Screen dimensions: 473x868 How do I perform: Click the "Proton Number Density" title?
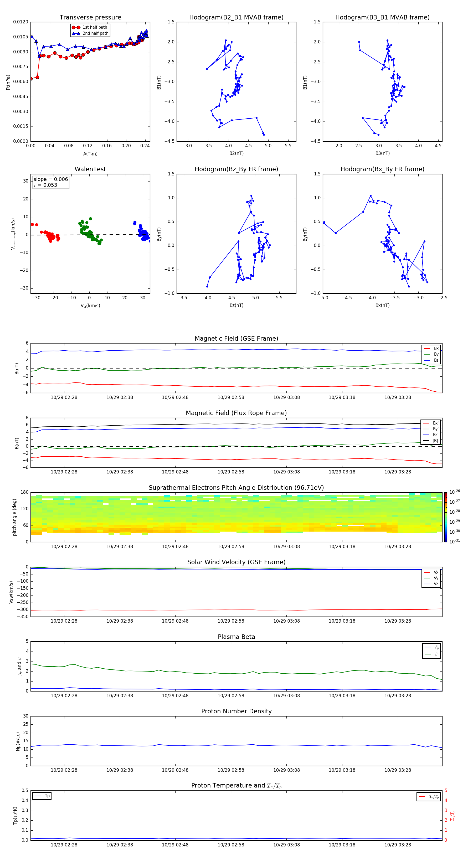coord(236,711)
